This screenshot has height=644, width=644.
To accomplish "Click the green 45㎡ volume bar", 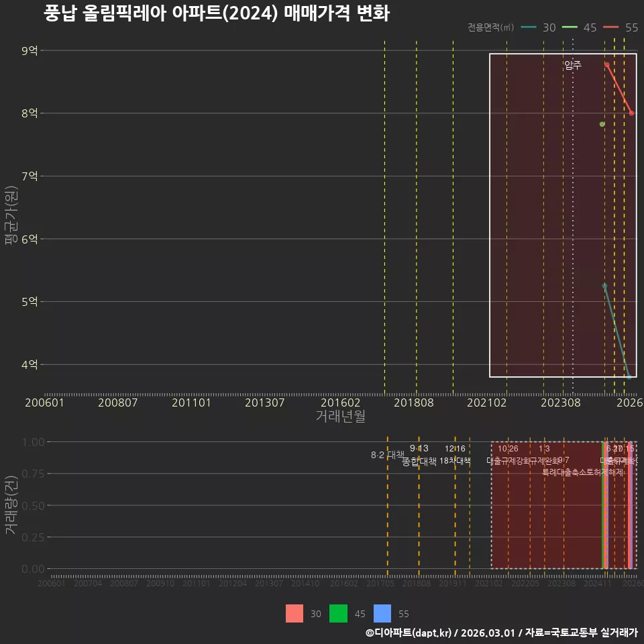I will click(603, 505).
